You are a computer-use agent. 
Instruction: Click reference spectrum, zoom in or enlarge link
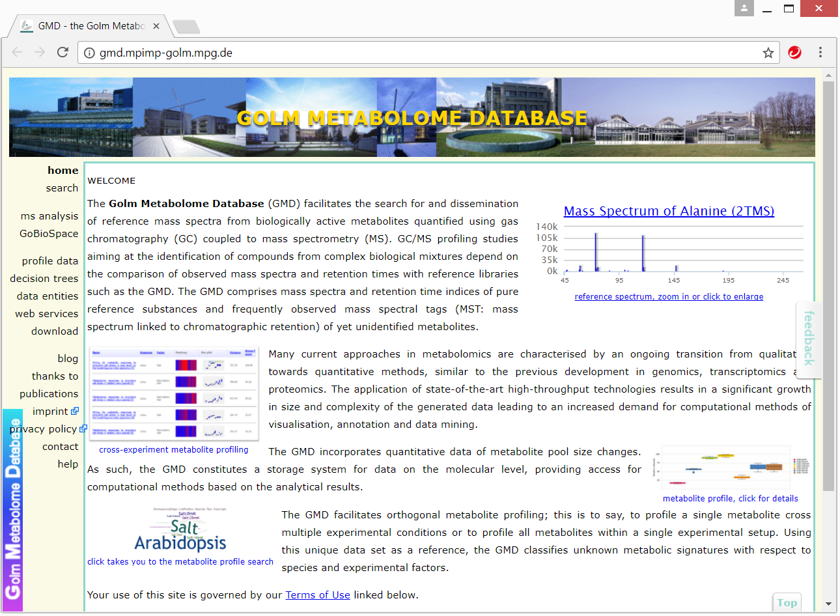(669, 297)
